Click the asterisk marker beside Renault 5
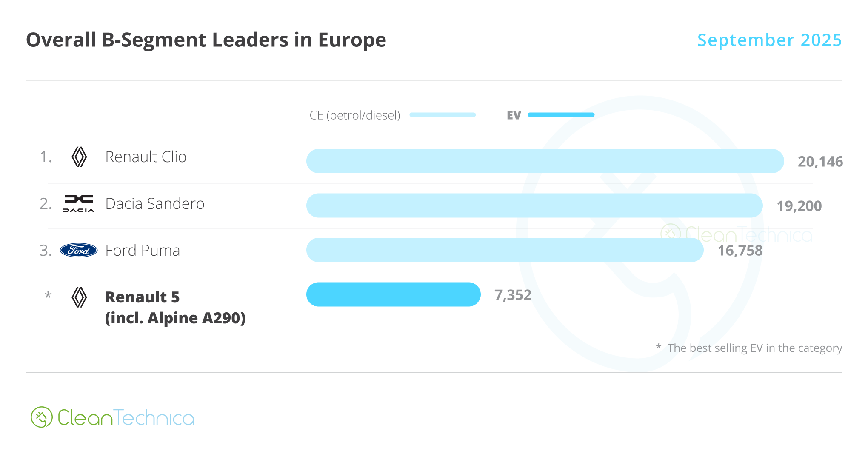This screenshot has width=868, height=468. [x=48, y=295]
